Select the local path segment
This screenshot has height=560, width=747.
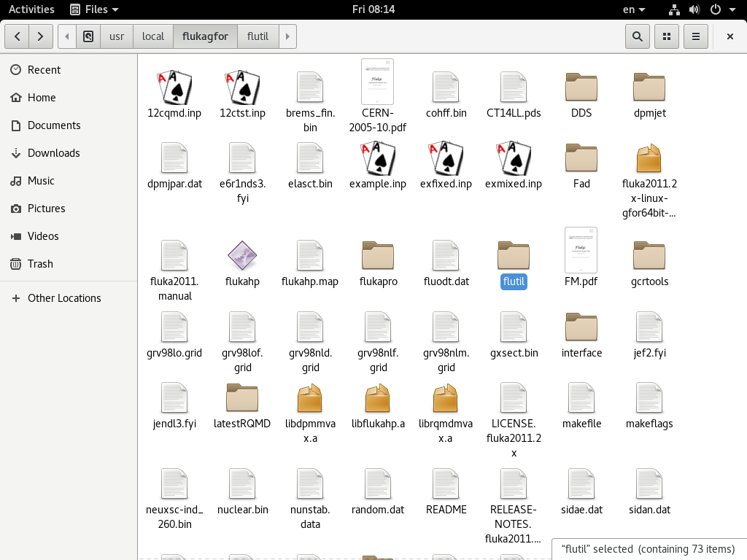pos(153,36)
